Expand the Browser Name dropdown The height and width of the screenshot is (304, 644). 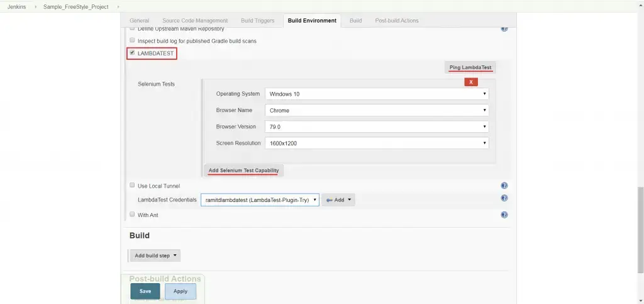[377, 110]
